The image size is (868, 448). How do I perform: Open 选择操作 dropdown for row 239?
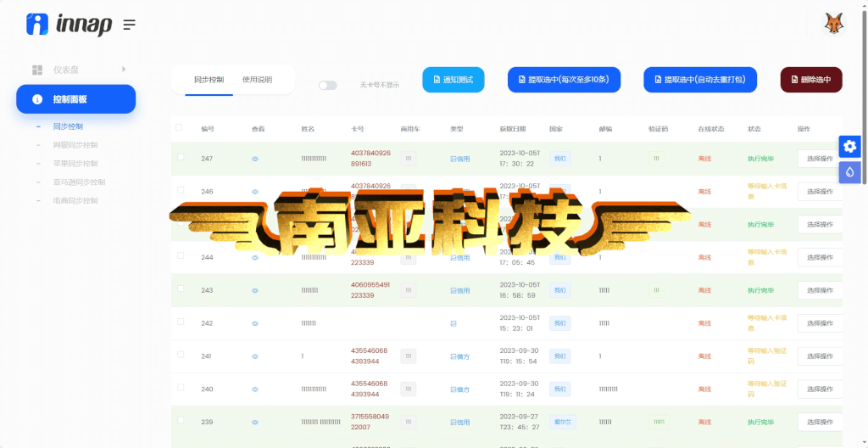point(820,423)
